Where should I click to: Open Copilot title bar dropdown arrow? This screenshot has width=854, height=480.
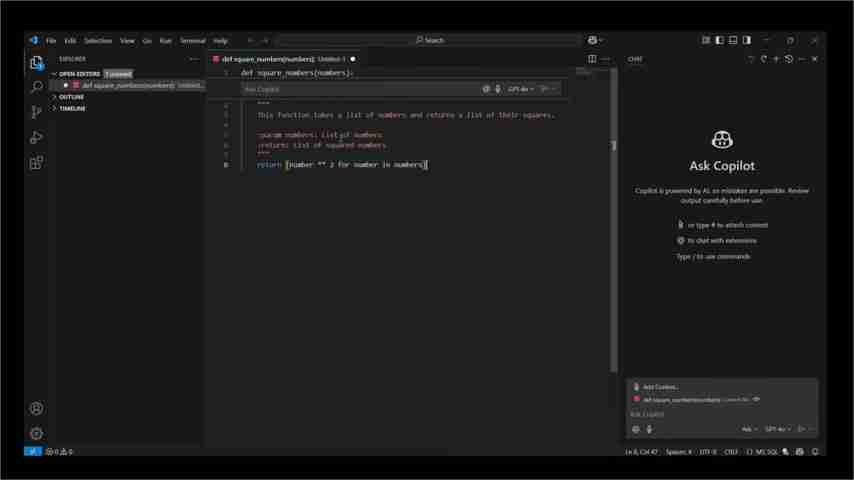click(601, 40)
